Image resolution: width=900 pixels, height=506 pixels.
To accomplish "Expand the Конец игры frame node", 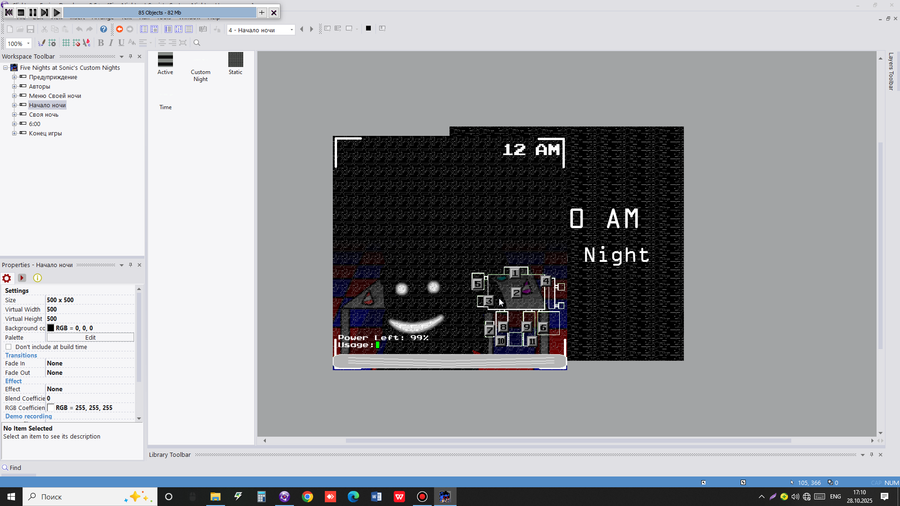I will click(14, 133).
